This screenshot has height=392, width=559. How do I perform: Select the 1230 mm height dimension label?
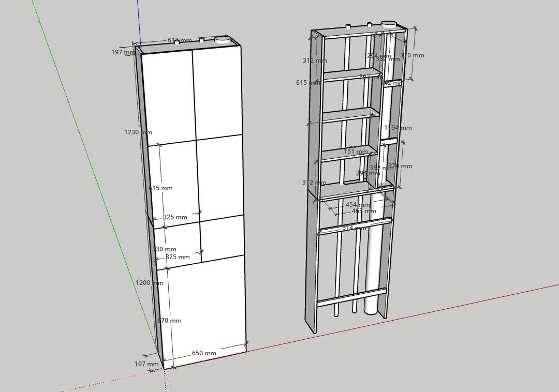[138, 132]
